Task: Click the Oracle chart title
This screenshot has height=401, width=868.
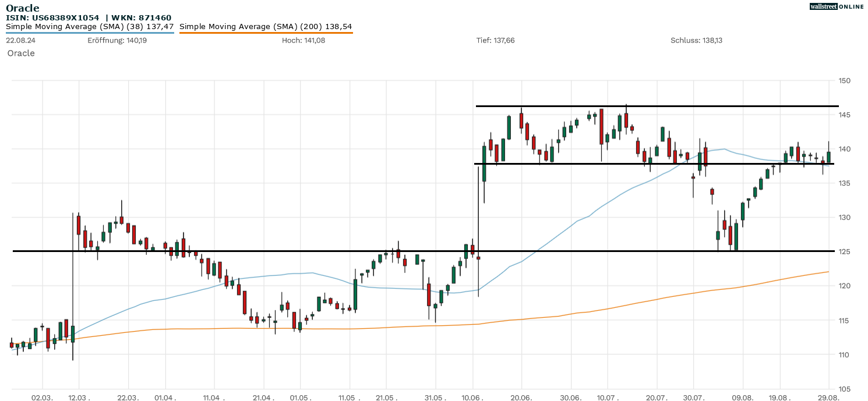Action: [23, 8]
